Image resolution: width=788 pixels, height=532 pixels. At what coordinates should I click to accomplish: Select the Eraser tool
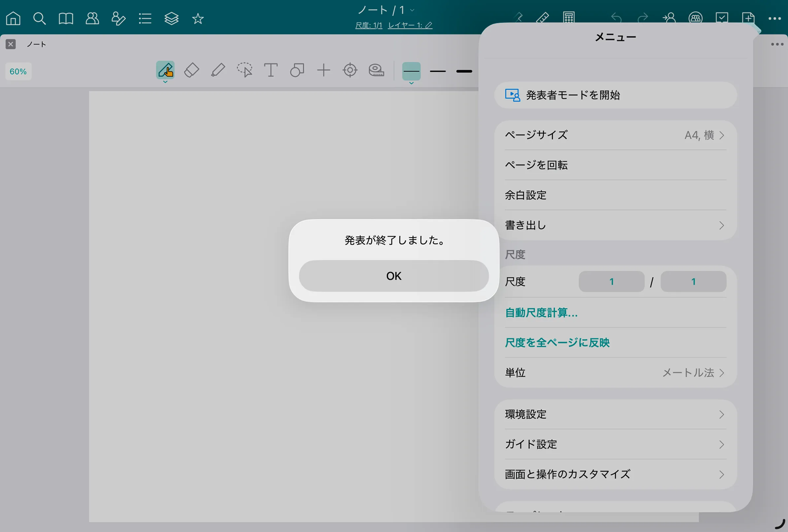point(191,71)
